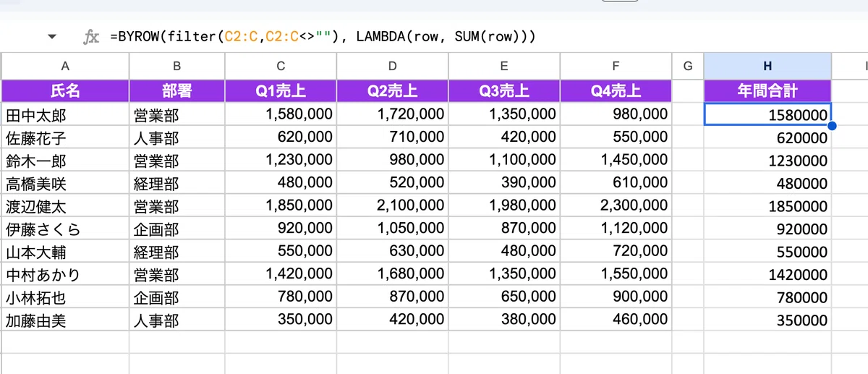Click the annual total cell 920000
868x374 pixels.
(767, 229)
